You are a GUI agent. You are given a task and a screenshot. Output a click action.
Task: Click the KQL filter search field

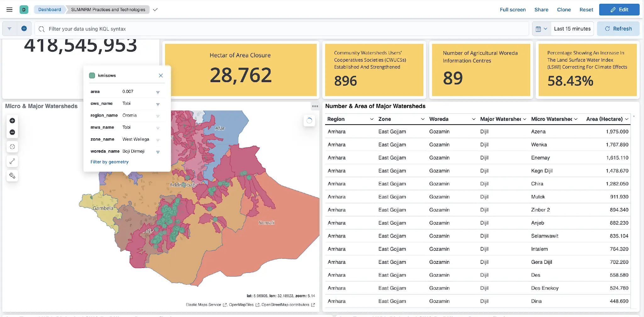pyautogui.click(x=283, y=29)
